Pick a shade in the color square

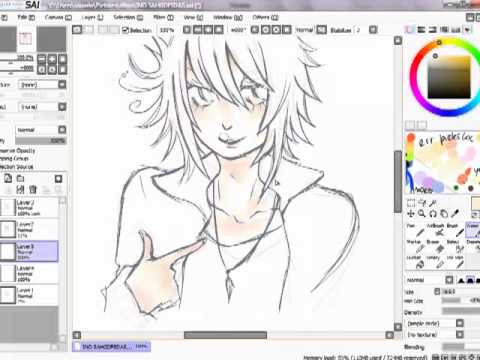[449, 77]
